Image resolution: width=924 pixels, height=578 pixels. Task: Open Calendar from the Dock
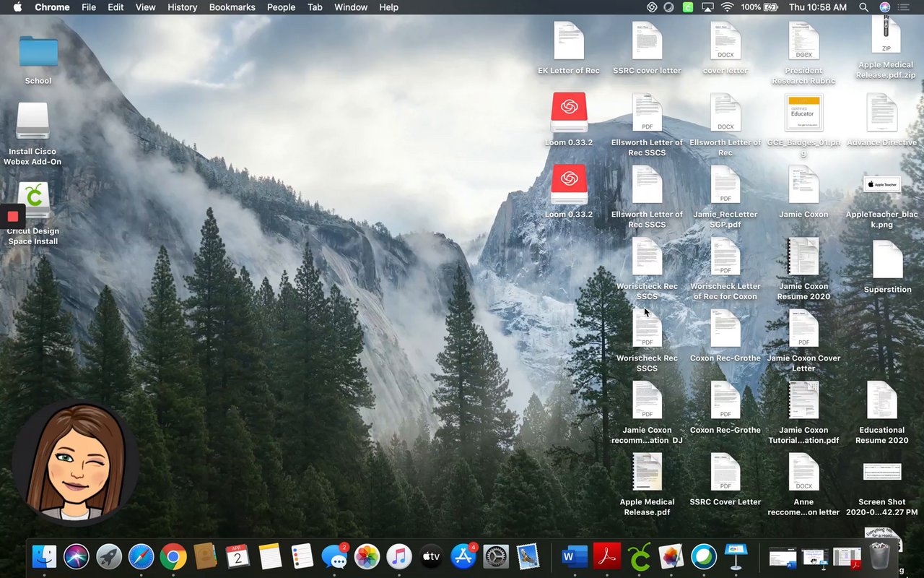pyautogui.click(x=237, y=556)
